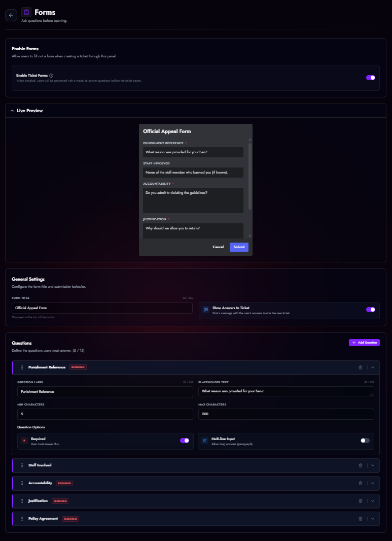This screenshot has width=392, height=541.
Task: Click the Forms clipboard icon
Action: [x=26, y=12]
